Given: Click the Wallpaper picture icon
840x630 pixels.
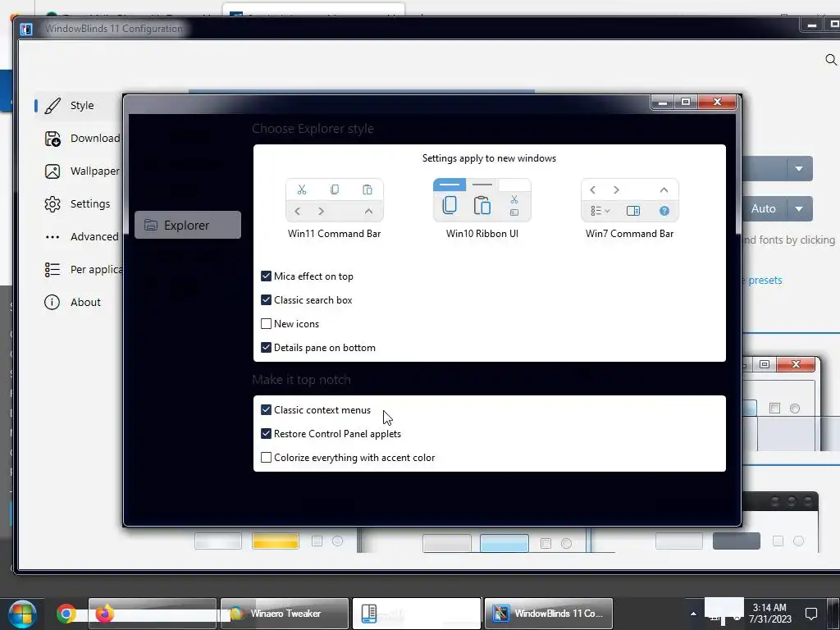Looking at the screenshot, I should point(52,171).
